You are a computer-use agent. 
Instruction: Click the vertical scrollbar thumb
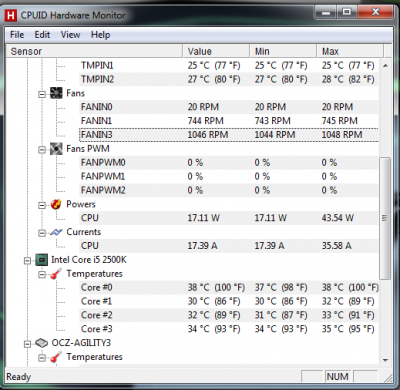tap(385, 218)
